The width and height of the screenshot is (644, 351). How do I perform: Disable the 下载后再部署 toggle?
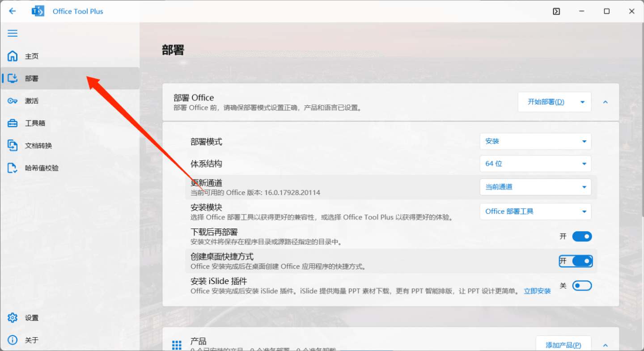pos(582,237)
